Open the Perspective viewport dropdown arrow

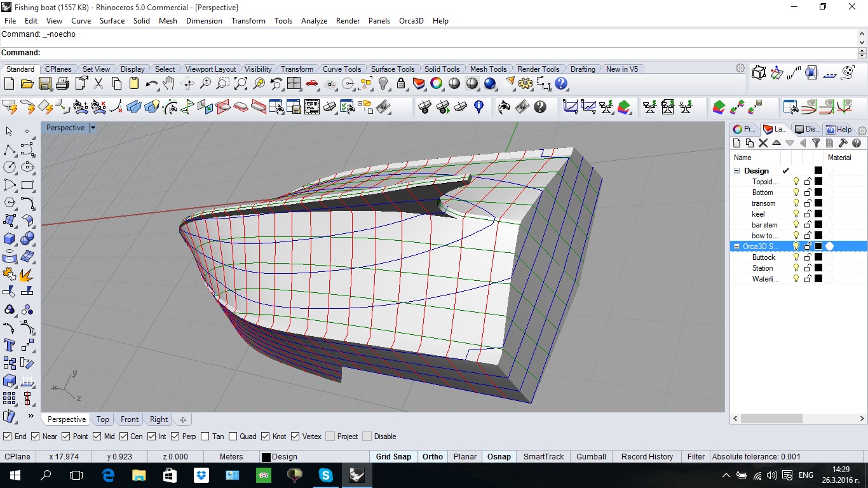point(92,128)
